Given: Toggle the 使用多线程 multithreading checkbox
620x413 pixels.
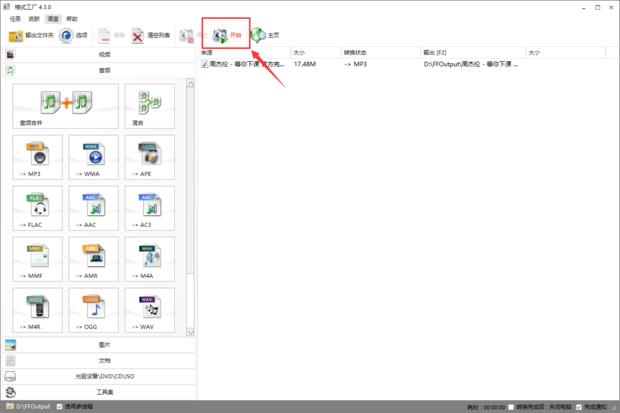Looking at the screenshot, I should [59, 407].
